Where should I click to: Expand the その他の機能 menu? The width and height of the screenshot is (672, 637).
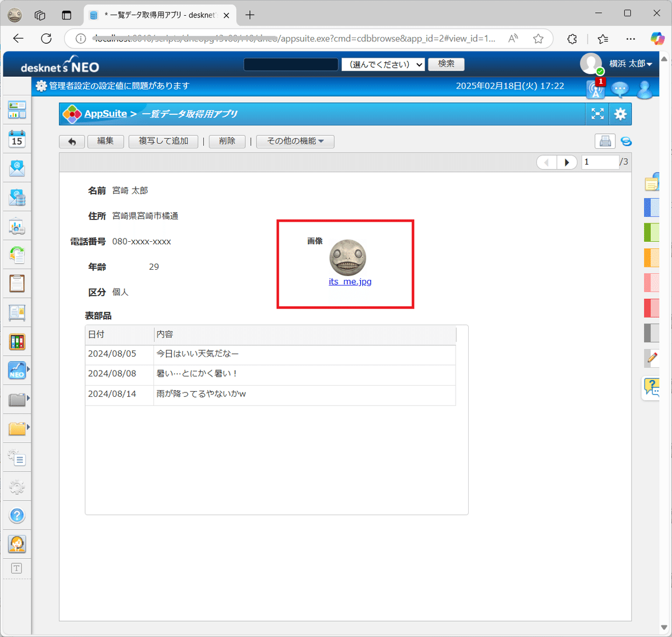[x=295, y=141]
